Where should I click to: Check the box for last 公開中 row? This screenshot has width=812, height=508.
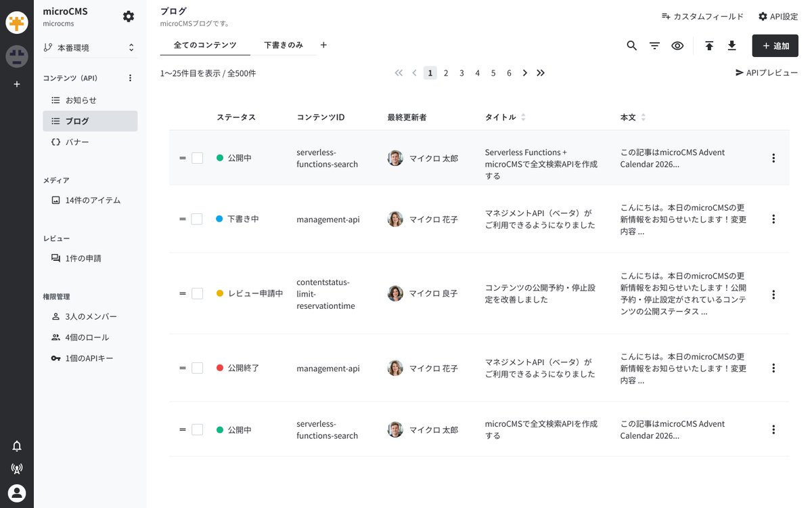pos(197,429)
